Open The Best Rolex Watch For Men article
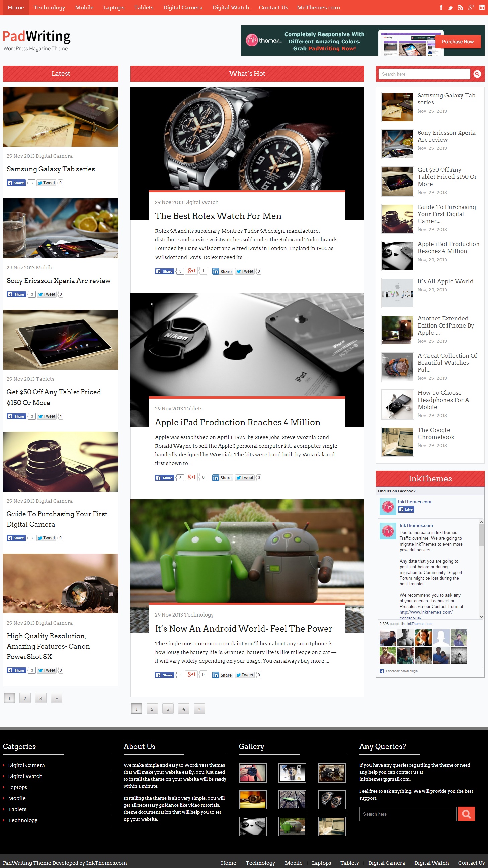Image resolution: width=488 pixels, height=868 pixels. pyautogui.click(x=218, y=216)
